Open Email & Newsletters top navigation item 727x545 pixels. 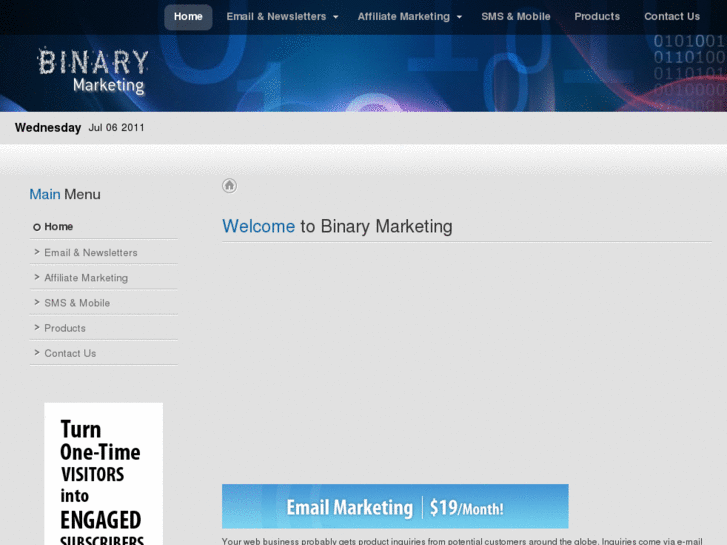[x=276, y=17]
